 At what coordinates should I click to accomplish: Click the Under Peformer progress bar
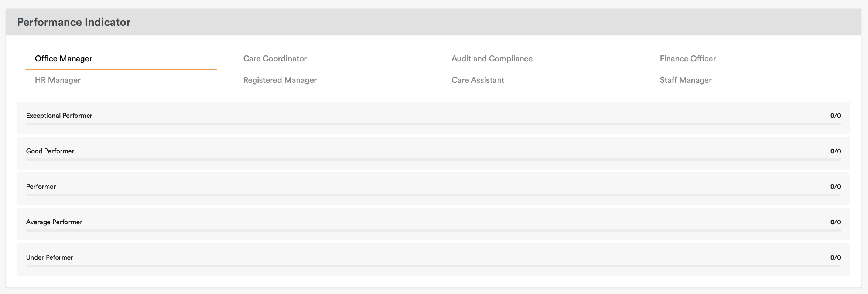pos(433,266)
